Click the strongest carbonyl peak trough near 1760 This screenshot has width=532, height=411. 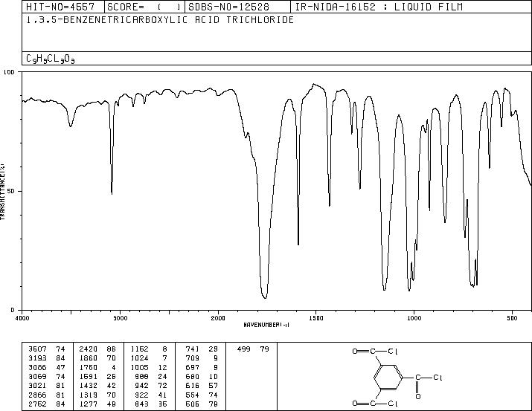(265, 297)
